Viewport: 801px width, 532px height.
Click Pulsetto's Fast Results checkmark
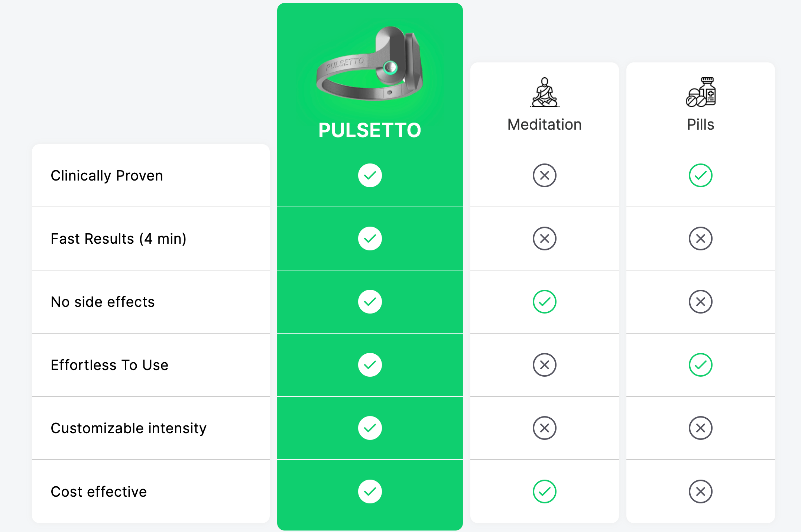pos(370,239)
